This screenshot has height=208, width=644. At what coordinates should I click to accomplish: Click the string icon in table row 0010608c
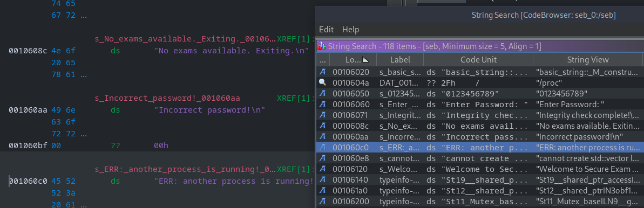(322, 126)
